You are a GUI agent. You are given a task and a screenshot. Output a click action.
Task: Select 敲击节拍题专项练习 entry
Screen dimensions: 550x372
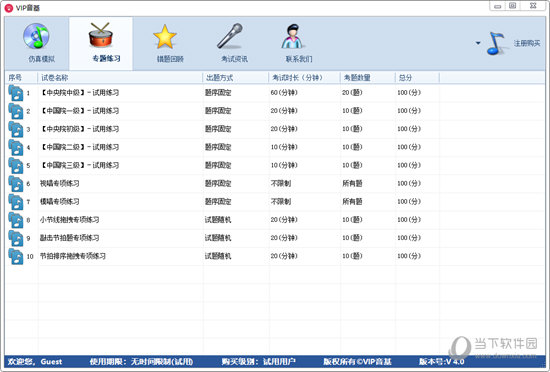(69, 238)
